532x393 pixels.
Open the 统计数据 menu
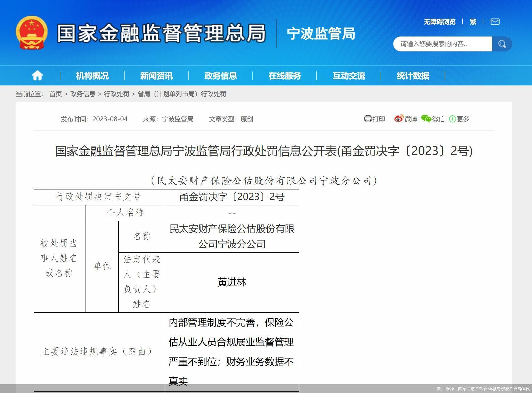click(413, 76)
